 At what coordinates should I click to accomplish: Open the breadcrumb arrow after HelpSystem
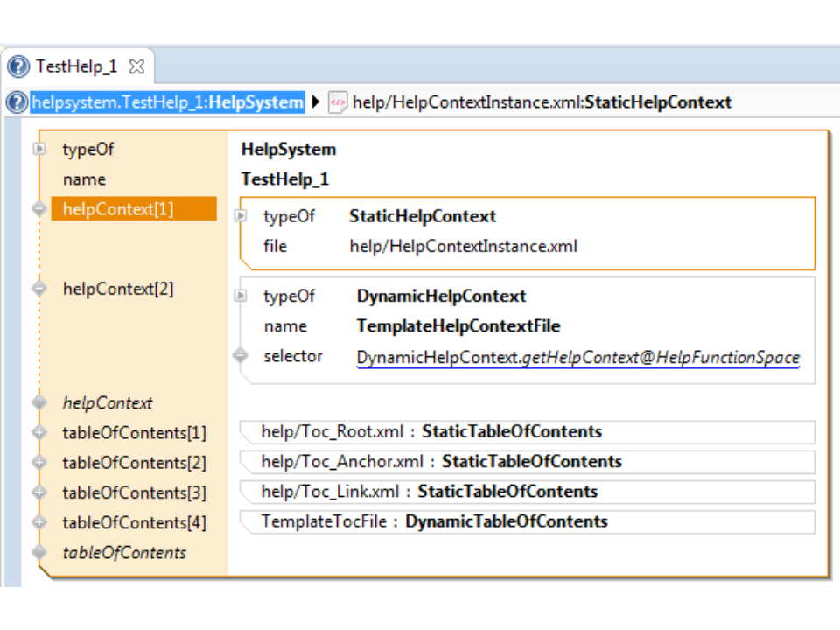tap(316, 102)
